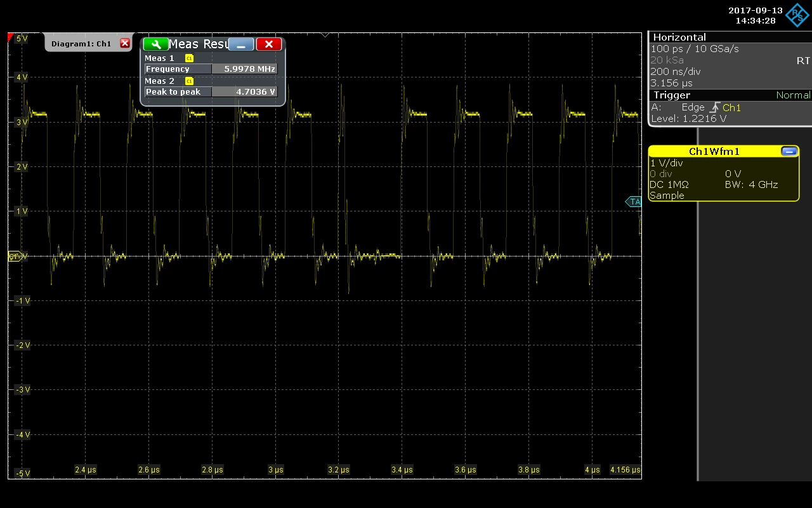This screenshot has width=812, height=508.
Task: Click the BW: 4 GHz bandwidth setting
Action: pos(751,185)
